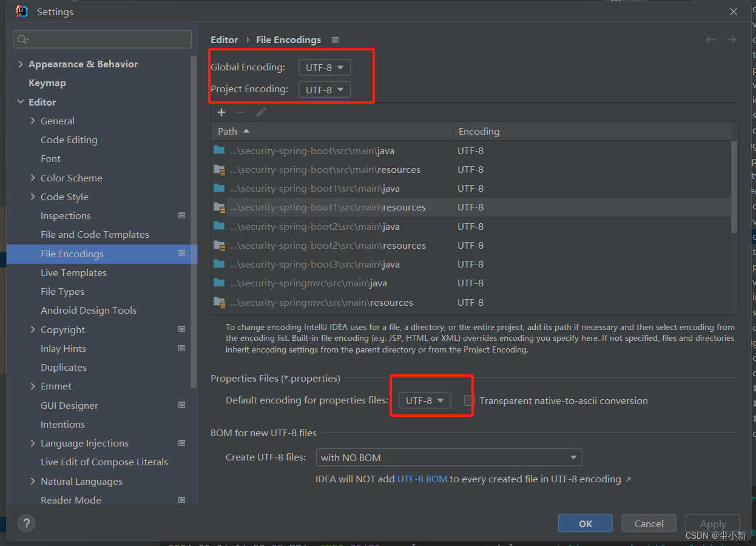
Task: Expand the Color Scheme node
Action: point(33,178)
